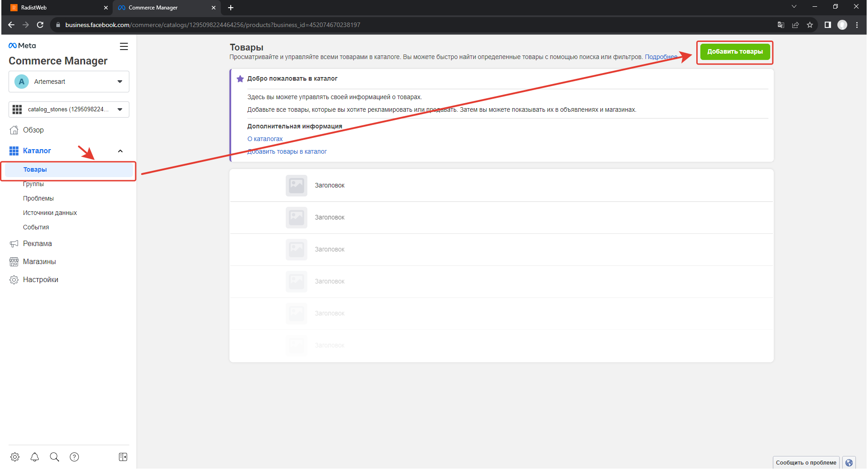Click the Commerce Manager heading
The image size is (868, 470).
pos(58,61)
